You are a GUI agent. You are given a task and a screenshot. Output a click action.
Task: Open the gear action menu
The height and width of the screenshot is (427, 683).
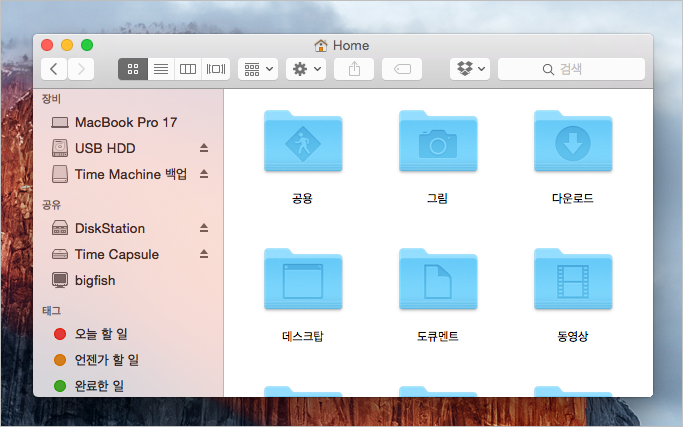tap(306, 69)
